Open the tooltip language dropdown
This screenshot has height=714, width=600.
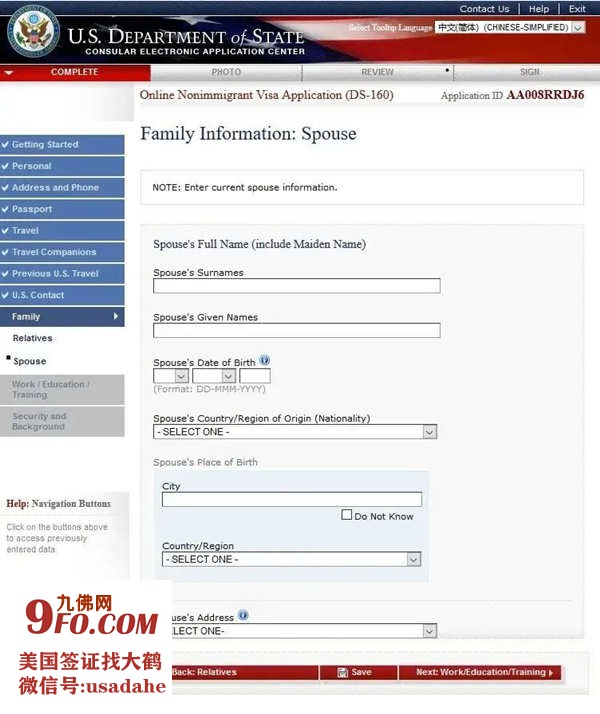click(510, 28)
